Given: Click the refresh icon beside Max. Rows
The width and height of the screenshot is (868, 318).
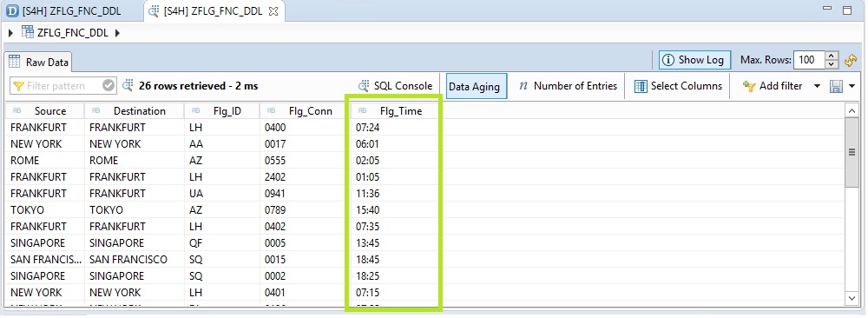Looking at the screenshot, I should click(x=851, y=61).
